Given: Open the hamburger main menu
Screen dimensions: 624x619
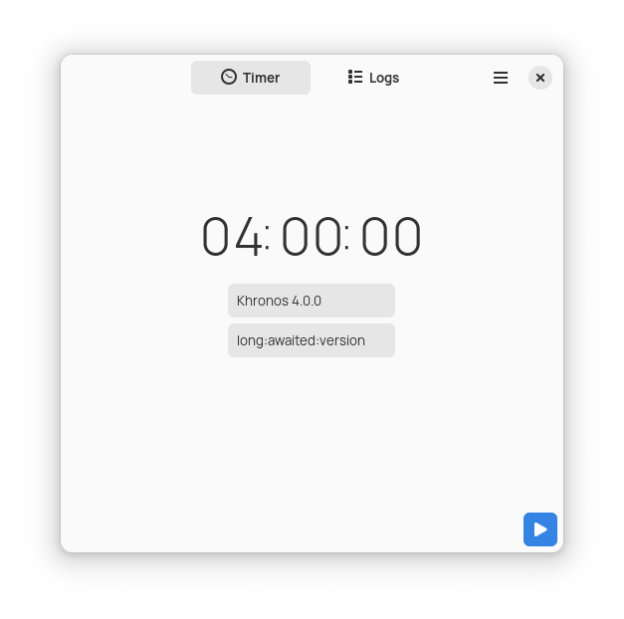Looking at the screenshot, I should coord(501,78).
